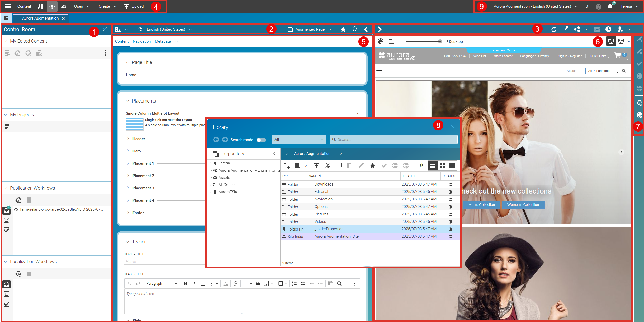Click the cut scissors icon in Library
Viewport: 644px width, 322px height.
point(328,165)
